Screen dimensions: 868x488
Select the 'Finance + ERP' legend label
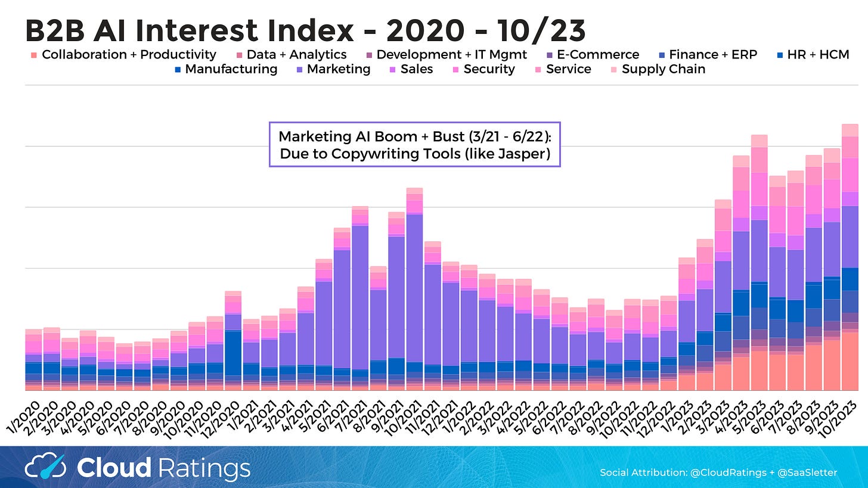pos(713,55)
